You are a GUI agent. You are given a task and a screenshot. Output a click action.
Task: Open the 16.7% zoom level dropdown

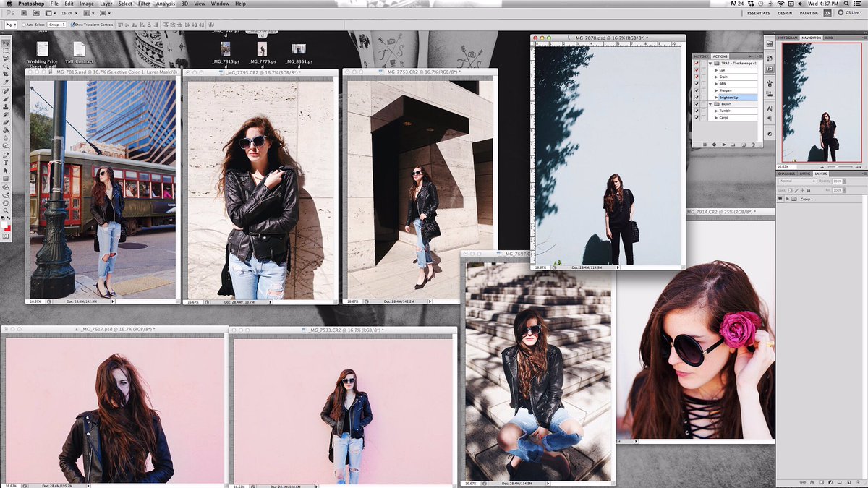coord(69,13)
